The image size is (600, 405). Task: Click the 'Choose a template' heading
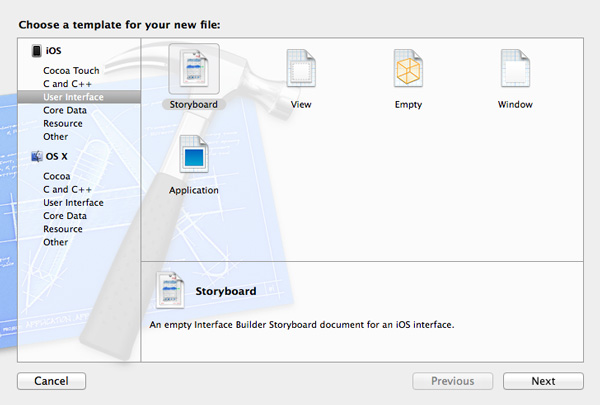click(119, 25)
